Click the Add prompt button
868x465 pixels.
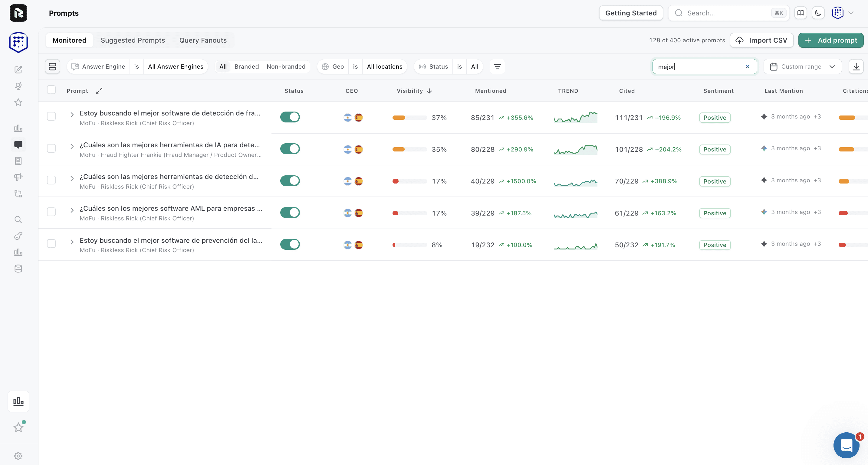[x=830, y=41]
